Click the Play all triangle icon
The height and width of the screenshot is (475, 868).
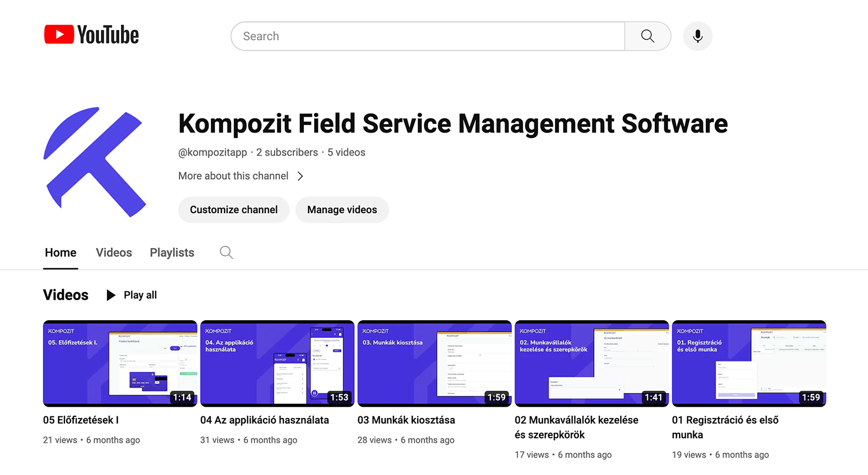[x=111, y=295]
